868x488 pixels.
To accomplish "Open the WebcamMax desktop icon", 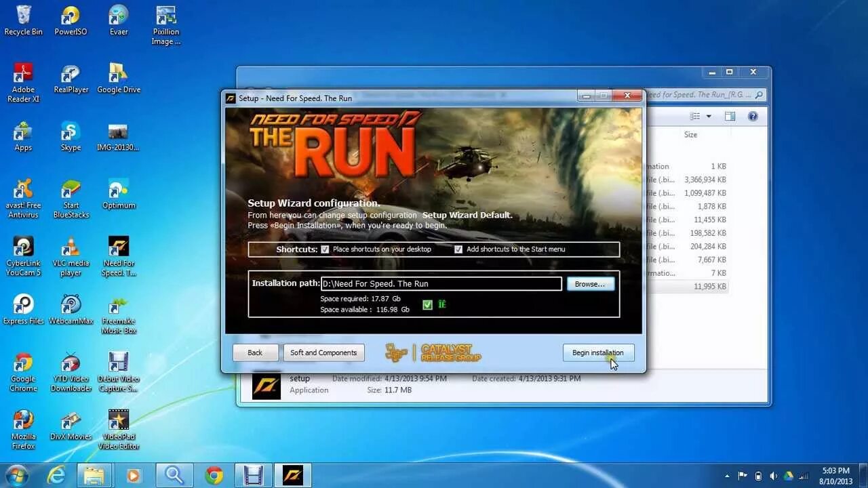I will [71, 309].
